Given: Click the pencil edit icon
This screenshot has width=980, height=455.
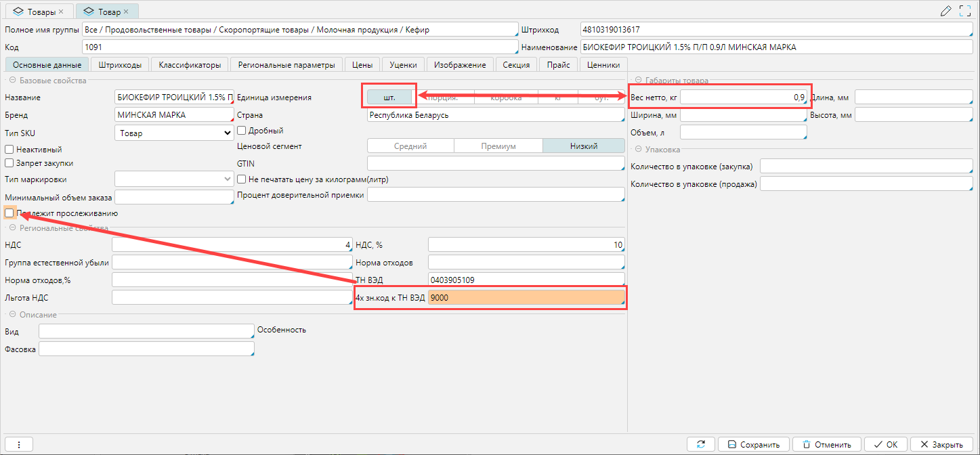Looking at the screenshot, I should (x=947, y=11).
